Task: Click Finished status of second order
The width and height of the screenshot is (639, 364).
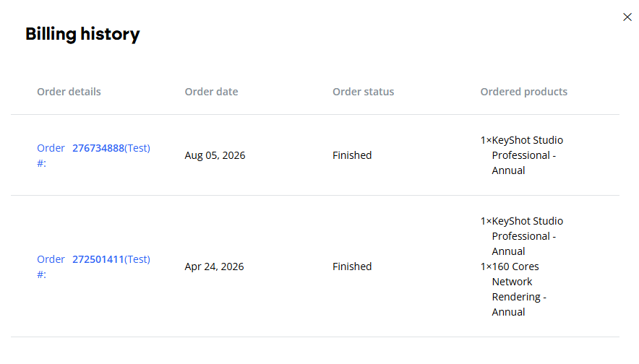Action: click(x=352, y=266)
